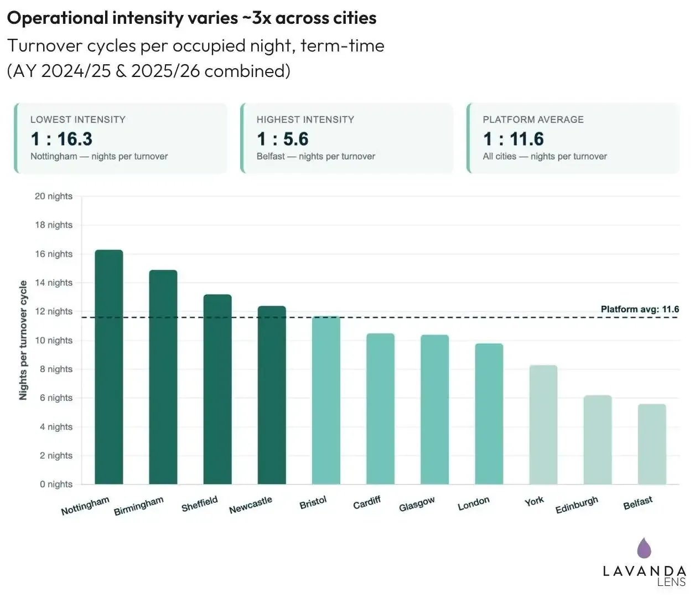Select the Cardiff bar
Image resolution: width=700 pixels, height=597 pixels.
point(380,409)
